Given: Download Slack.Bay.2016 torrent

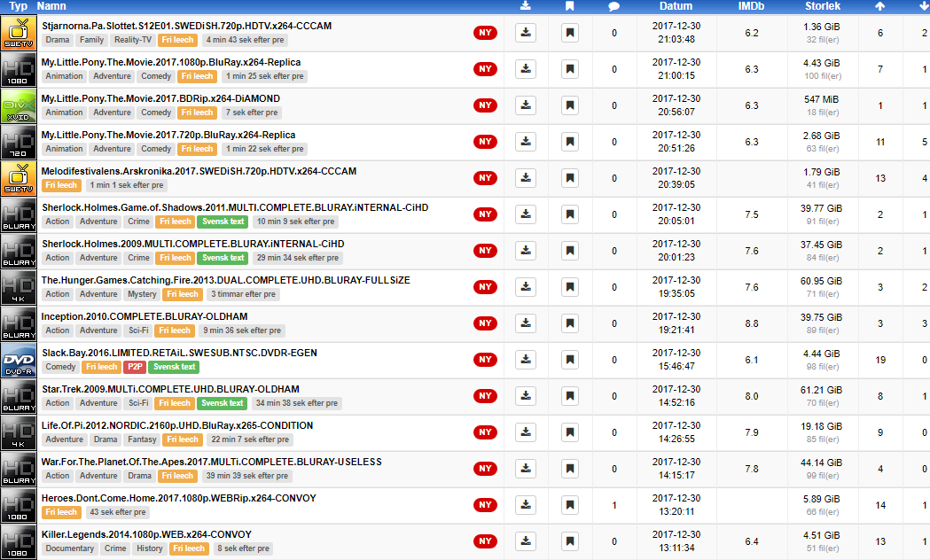Looking at the screenshot, I should click(526, 360).
